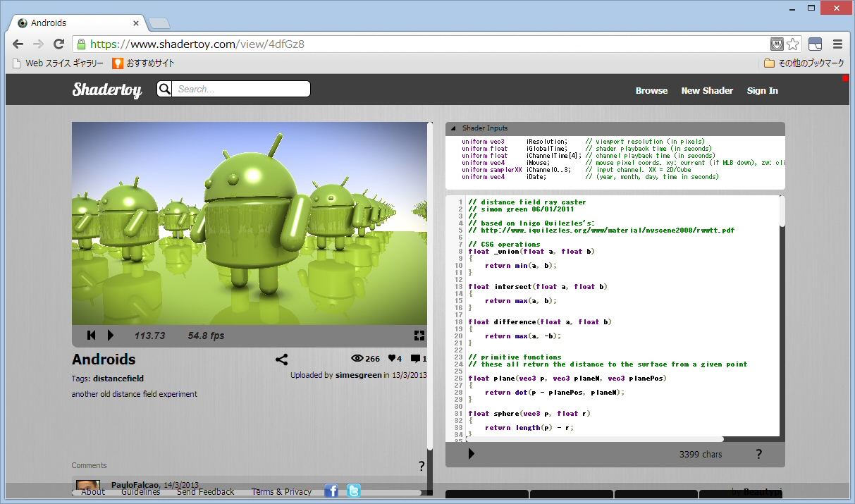Open uploader simesgreen's profile
The image size is (855, 504).
[x=358, y=375]
